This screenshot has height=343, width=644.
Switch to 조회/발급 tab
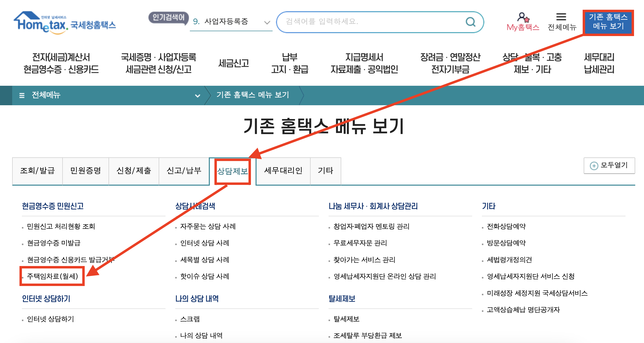(x=37, y=171)
